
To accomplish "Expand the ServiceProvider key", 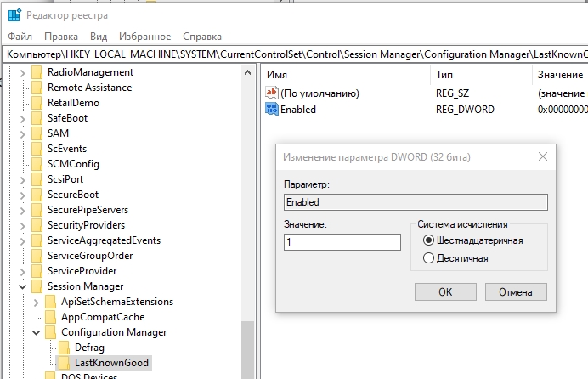I will [x=22, y=272].
